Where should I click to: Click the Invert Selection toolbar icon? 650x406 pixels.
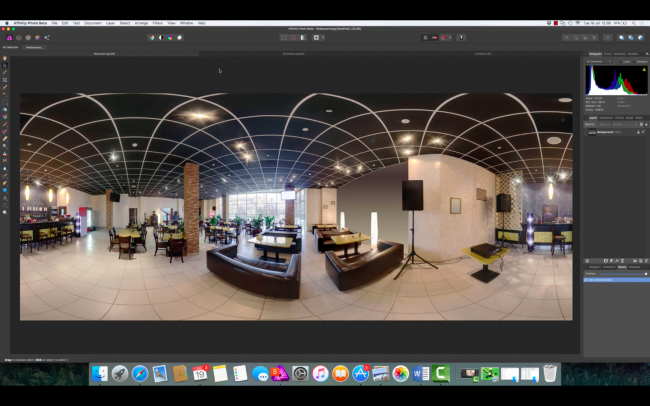pos(303,38)
